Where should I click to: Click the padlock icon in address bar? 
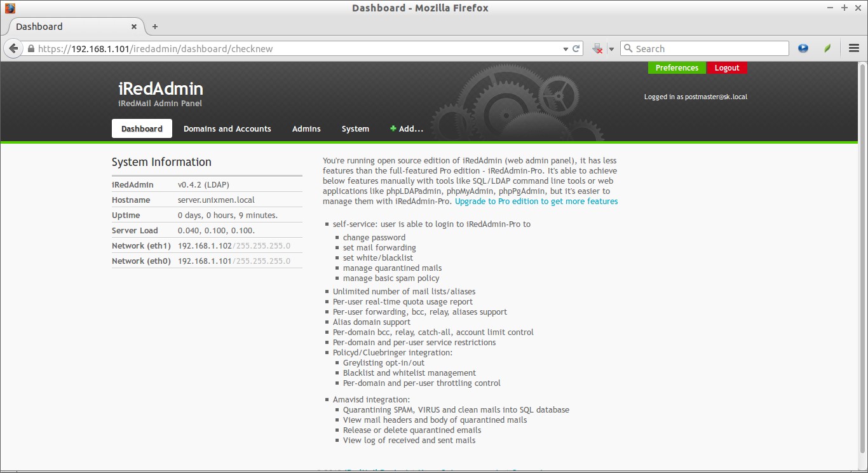pyautogui.click(x=31, y=49)
